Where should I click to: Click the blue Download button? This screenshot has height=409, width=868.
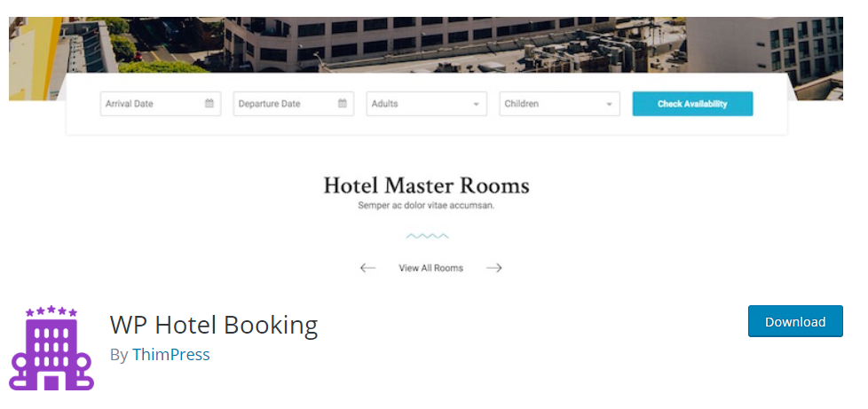(x=795, y=321)
